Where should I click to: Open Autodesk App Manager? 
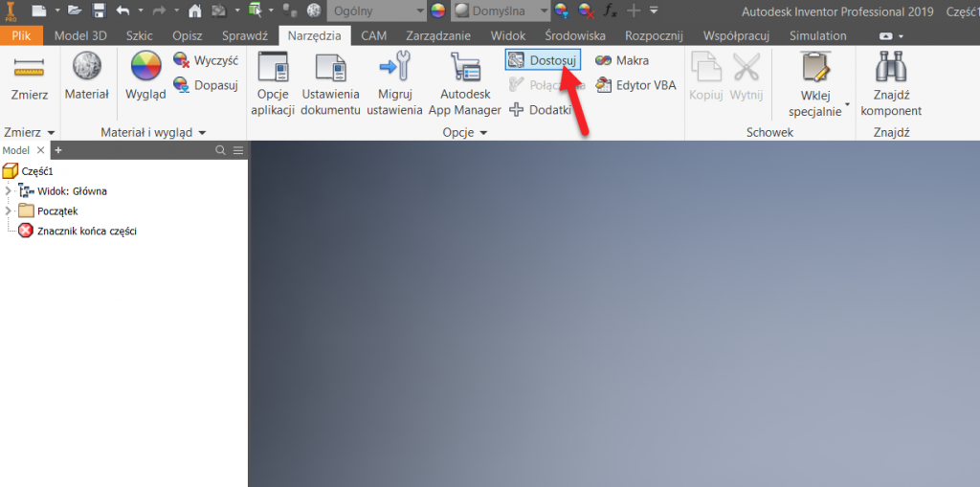pos(464,71)
